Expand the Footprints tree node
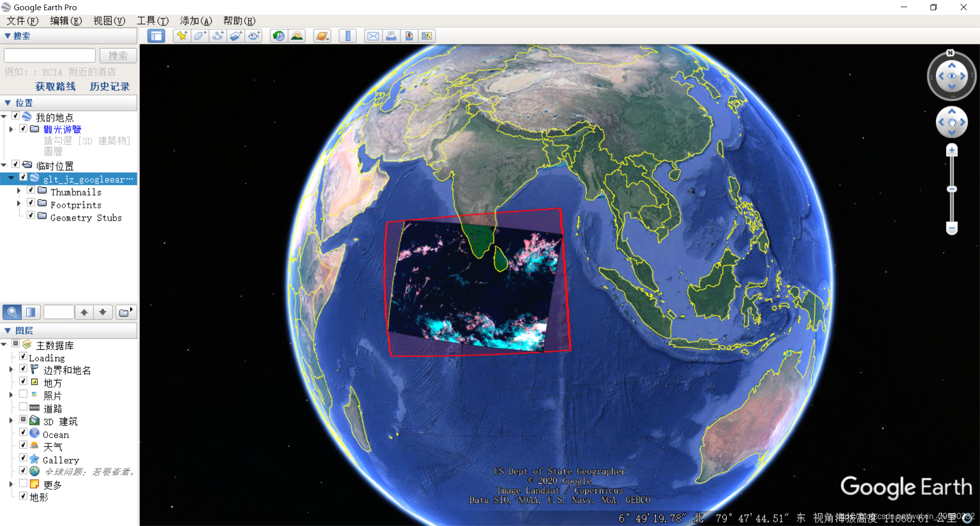This screenshot has height=526, width=980. pos(19,203)
